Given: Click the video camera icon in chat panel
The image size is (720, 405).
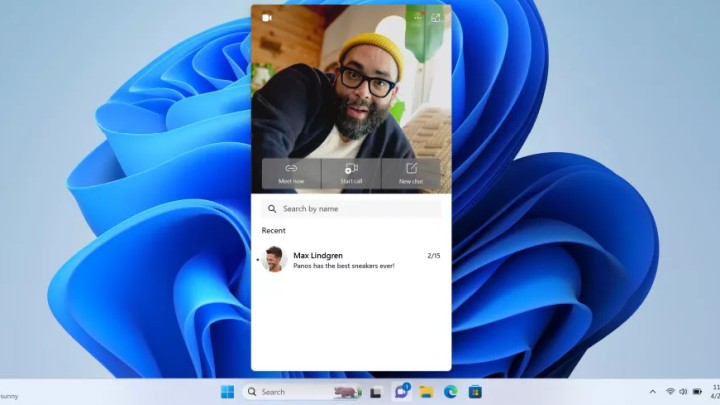Looking at the screenshot, I should pos(267,18).
